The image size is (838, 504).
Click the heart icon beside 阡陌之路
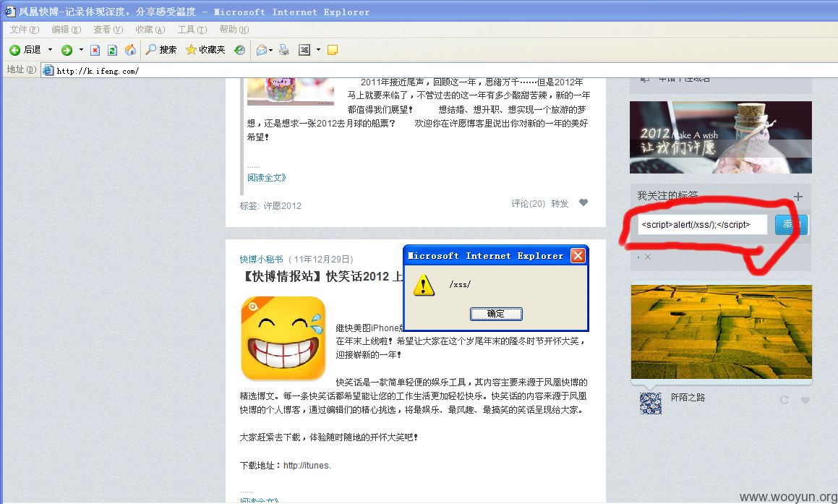tap(805, 400)
